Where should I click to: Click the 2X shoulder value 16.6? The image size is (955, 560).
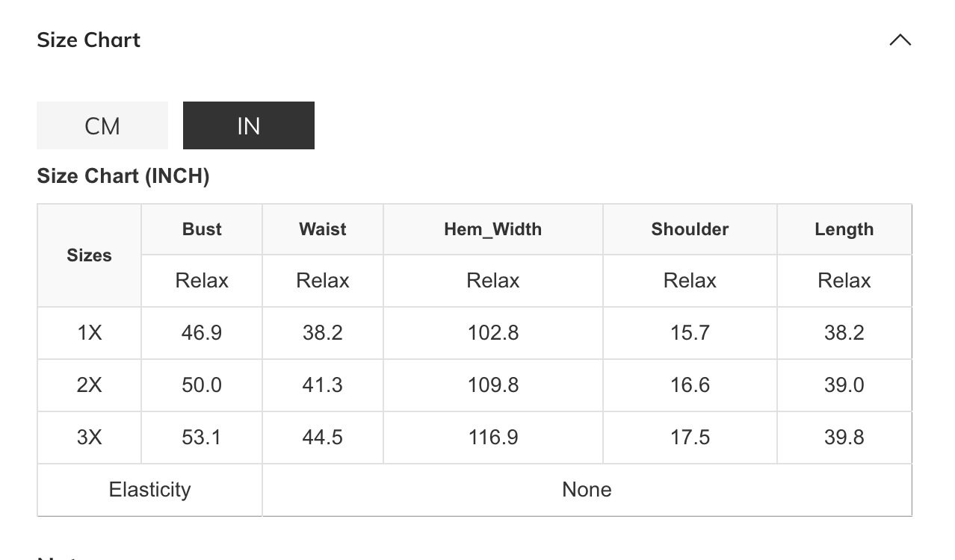[x=690, y=385]
